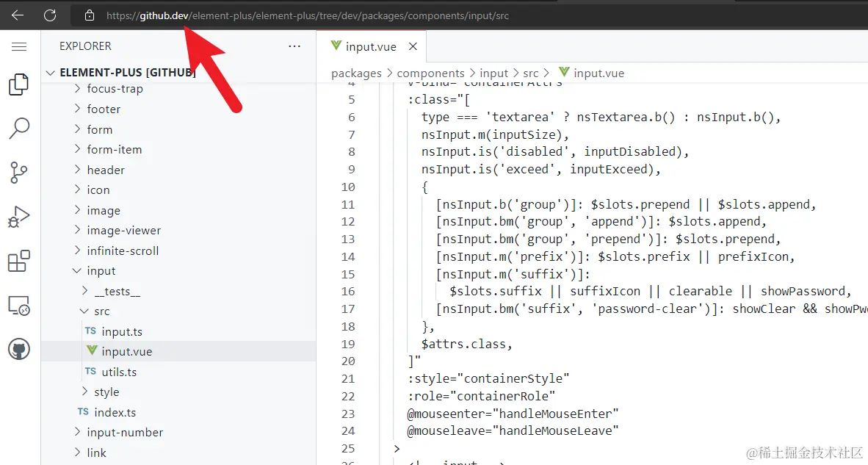Place cursor on nsInput.m(inputSize), line

pos(495,134)
